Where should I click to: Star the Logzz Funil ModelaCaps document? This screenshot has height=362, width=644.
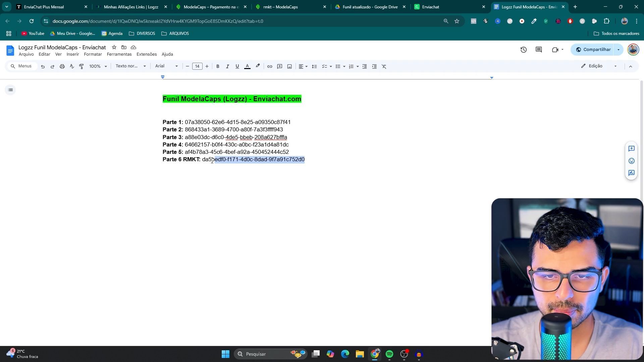(114, 47)
